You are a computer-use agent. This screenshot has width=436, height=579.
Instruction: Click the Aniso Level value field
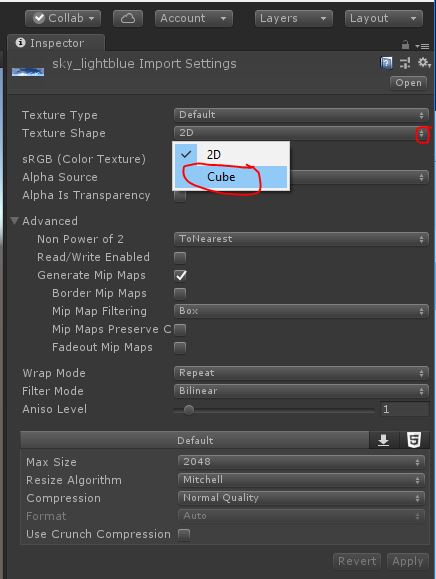click(404, 409)
